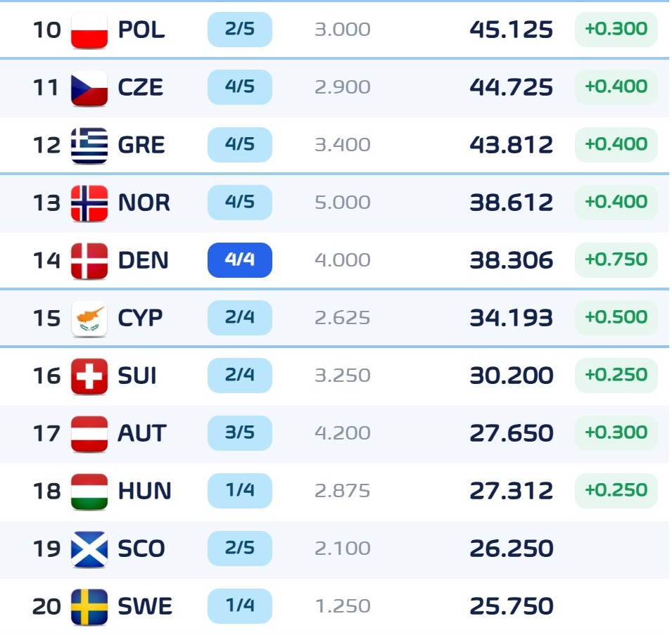The width and height of the screenshot is (672, 635).
Task: Click Austria's 3/5 teams badge
Action: 239,433
